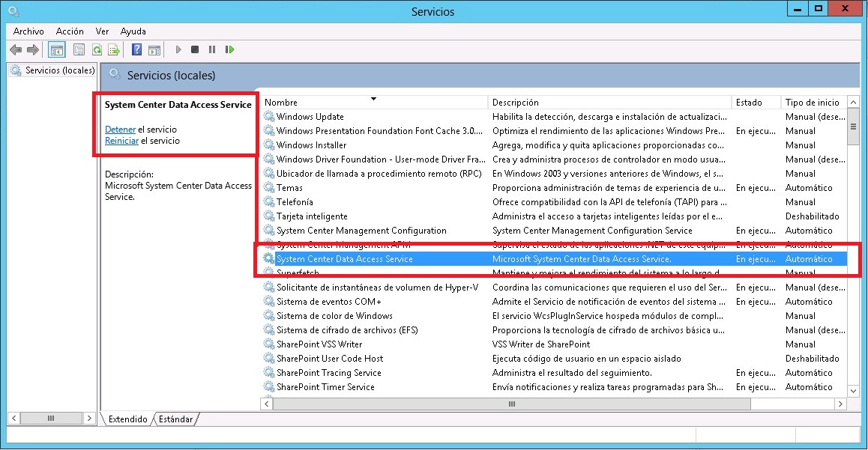This screenshot has width=868, height=450.
Task: Open the Archivo menu
Action: (28, 31)
